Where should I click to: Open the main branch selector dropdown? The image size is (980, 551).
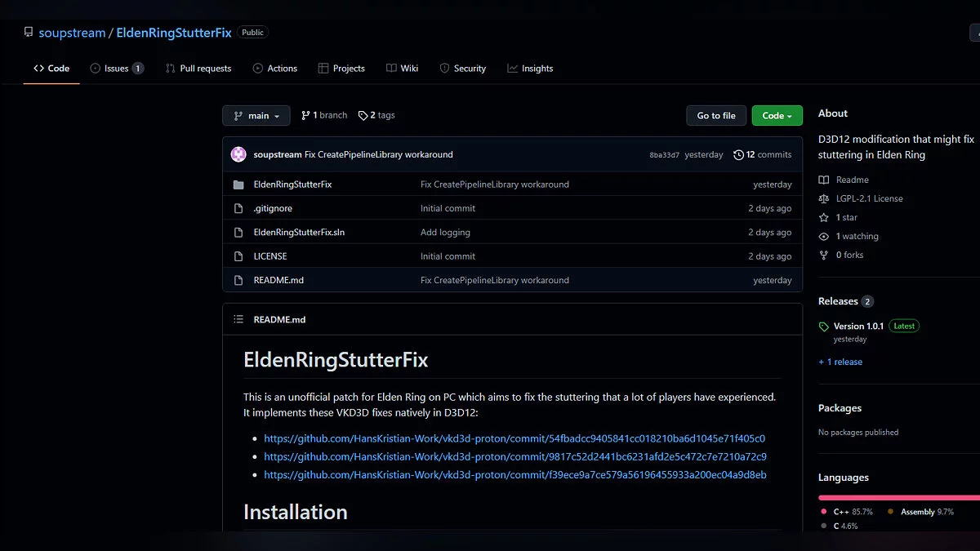256,115
